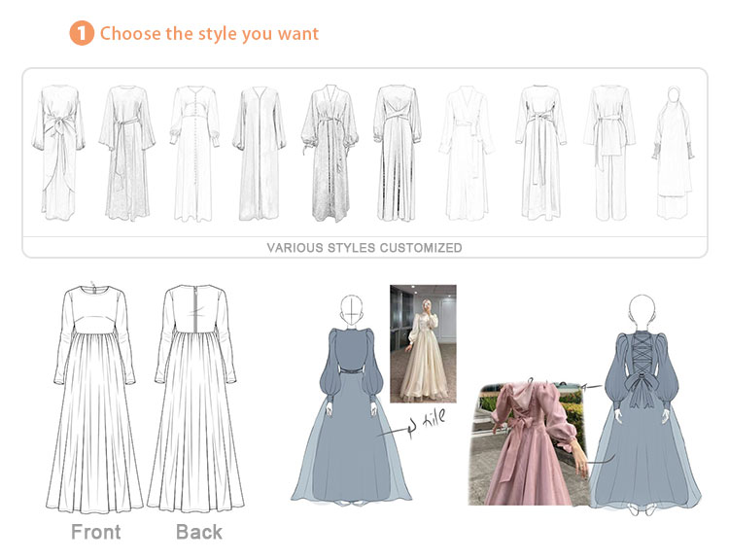The image size is (729, 560).
Task: Select the first tie-waist dress sketch
Action: coord(58,152)
